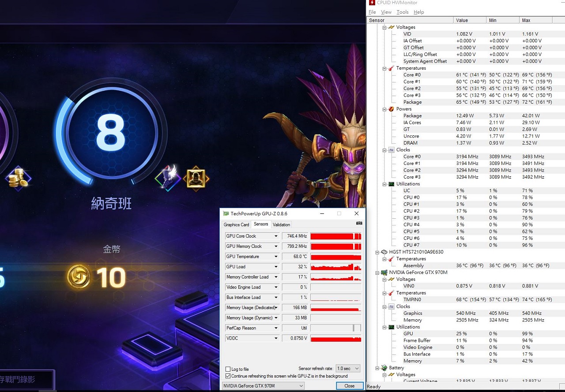Screen dimensions: 565x392
Task: Click the Sensor column header
Action: tap(410, 20)
